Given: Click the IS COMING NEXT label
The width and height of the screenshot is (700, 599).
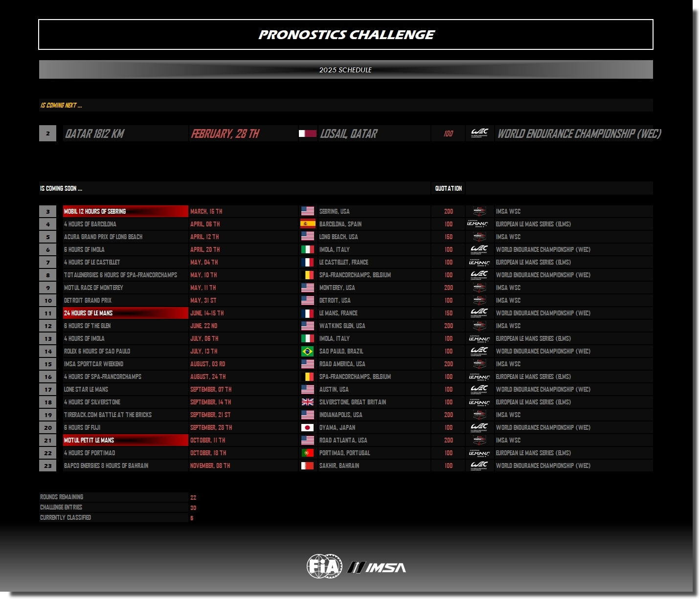Looking at the screenshot, I should point(61,105).
